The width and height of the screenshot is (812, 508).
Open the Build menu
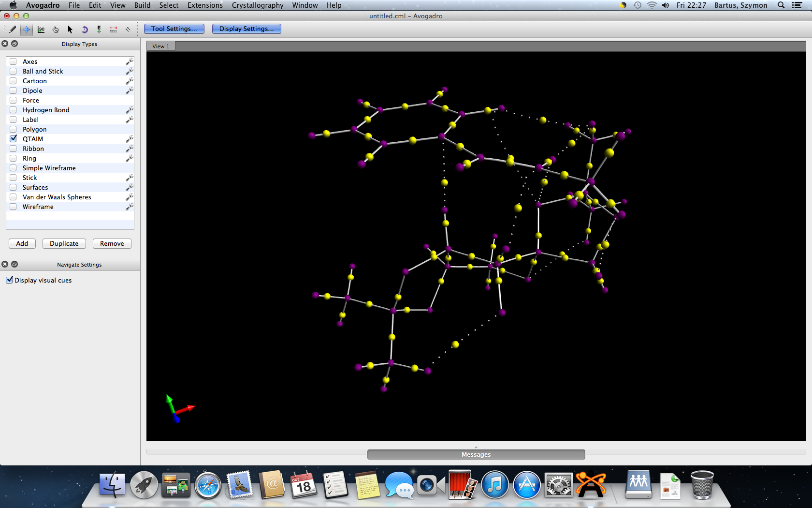coord(142,5)
